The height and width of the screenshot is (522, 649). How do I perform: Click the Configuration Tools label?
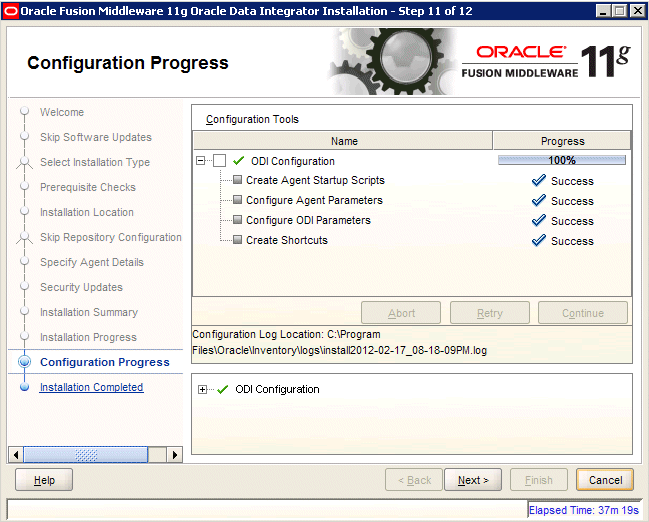(x=252, y=119)
